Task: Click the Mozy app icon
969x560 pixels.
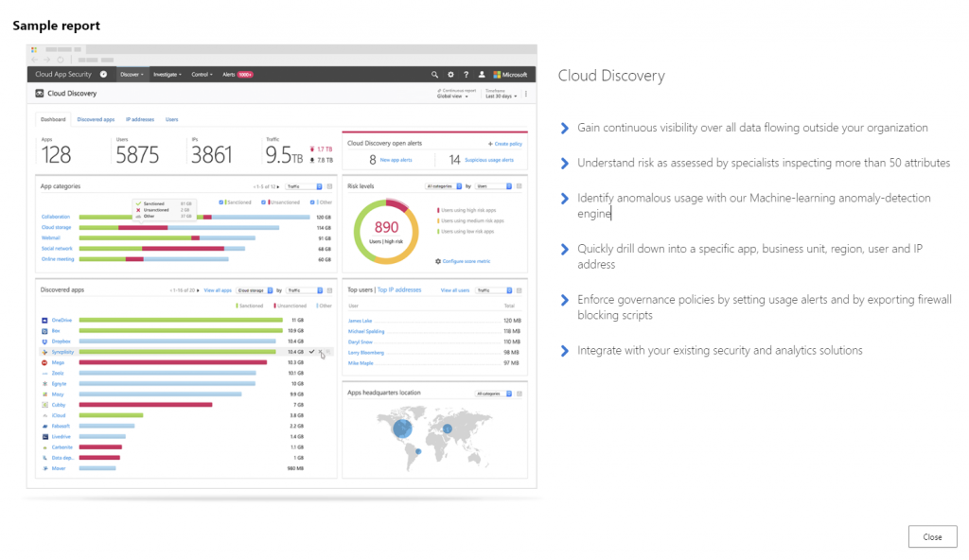Action: pos(44,394)
